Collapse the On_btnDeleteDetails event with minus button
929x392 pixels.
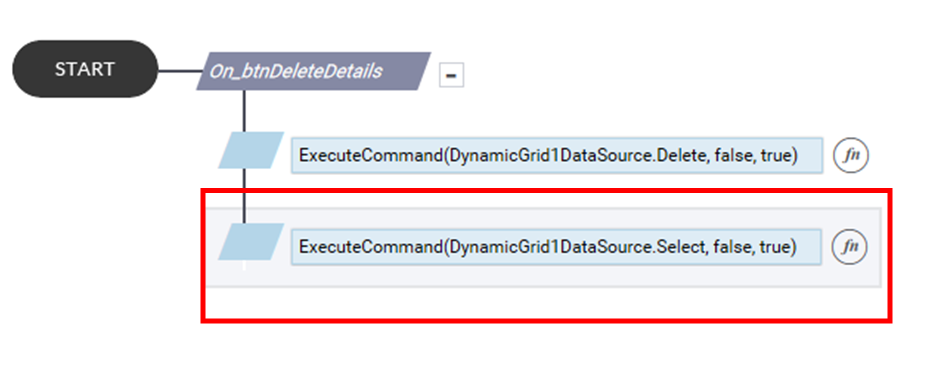(451, 75)
